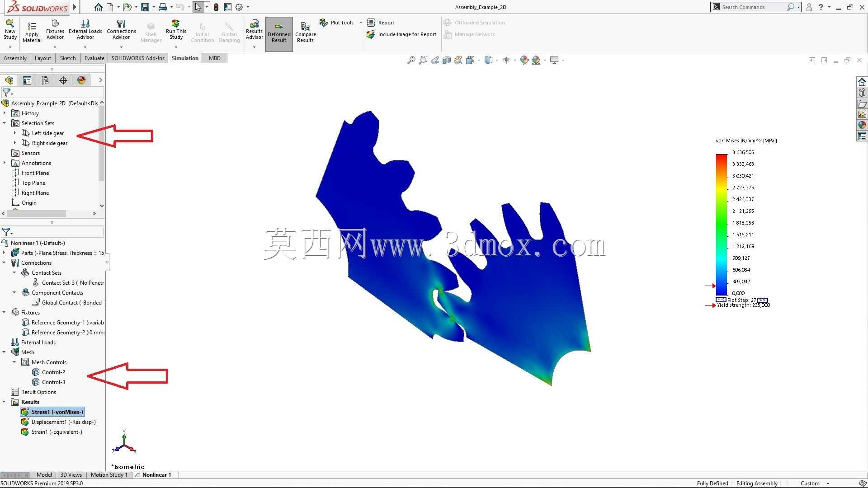Screen dimensions: 868x488
Task: Open the Plot Tools dropdown arrow
Action: point(361,23)
